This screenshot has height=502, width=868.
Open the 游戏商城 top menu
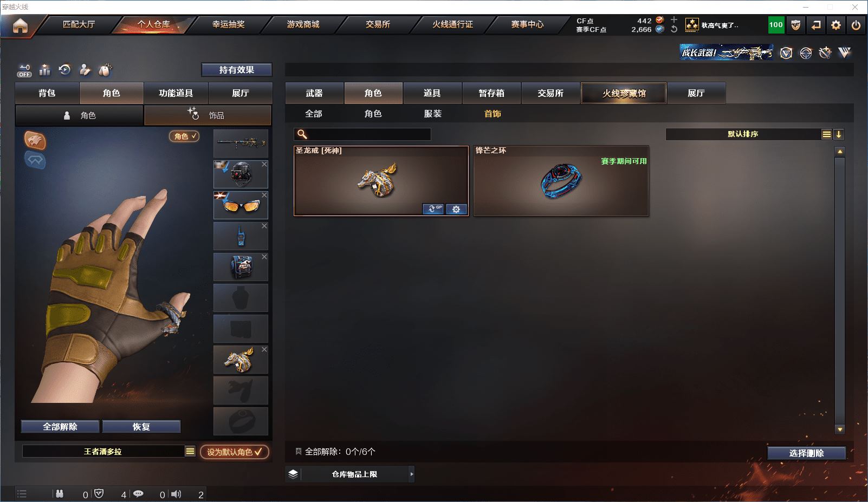click(303, 24)
